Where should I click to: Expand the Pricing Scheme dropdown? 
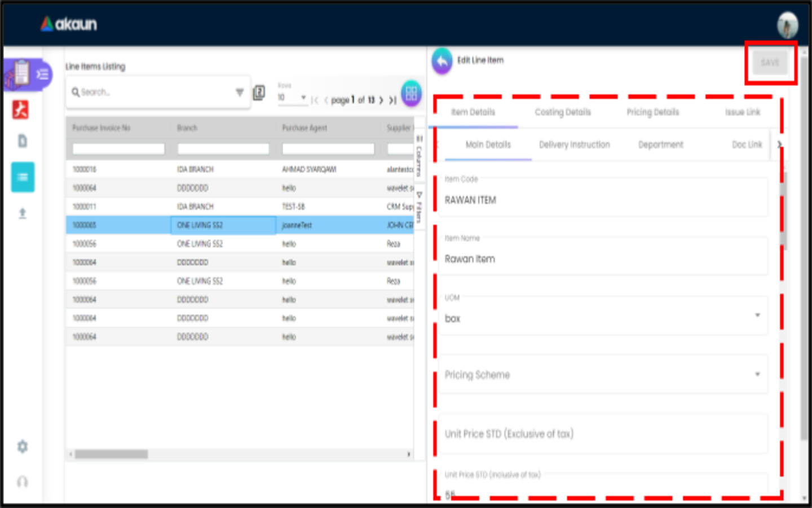pos(757,374)
